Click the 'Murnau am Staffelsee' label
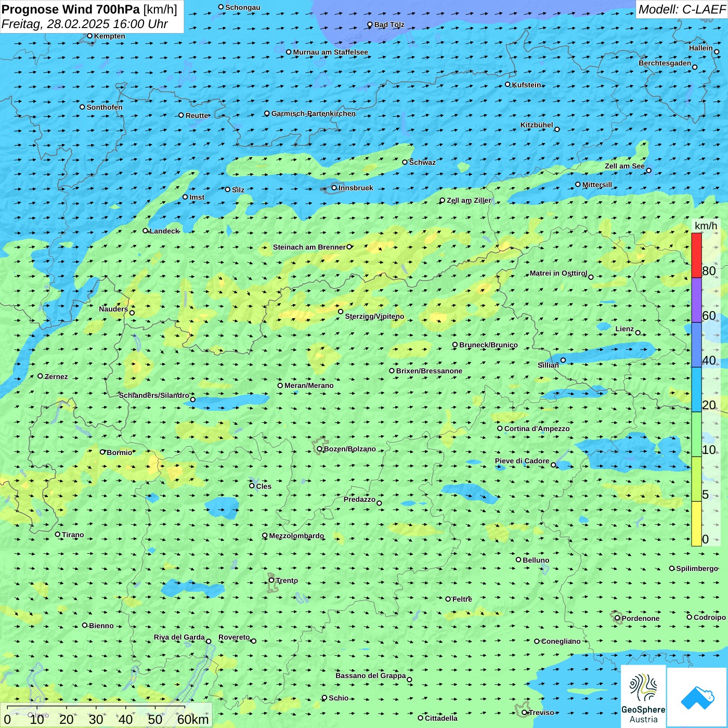728x728 pixels. tap(331, 52)
